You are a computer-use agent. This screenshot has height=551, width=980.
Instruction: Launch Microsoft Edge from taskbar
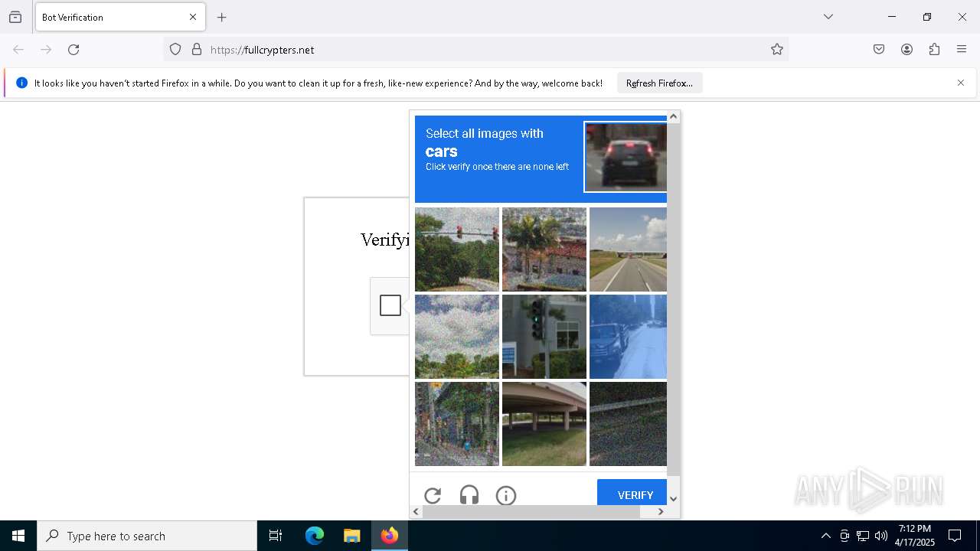315,536
